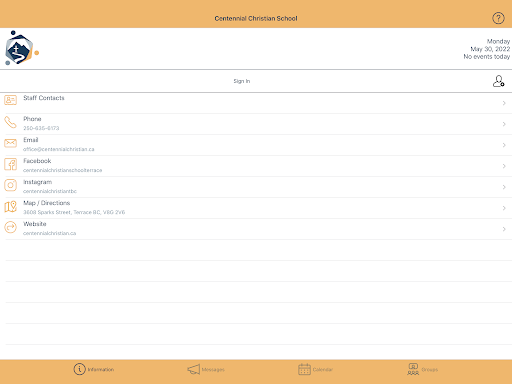Click the Email envelope icon

[10, 143]
